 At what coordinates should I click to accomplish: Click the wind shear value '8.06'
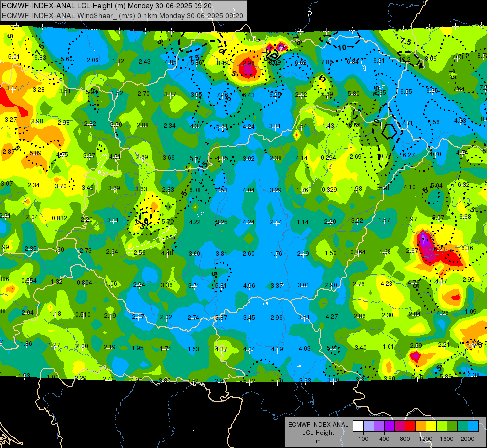(431, 58)
